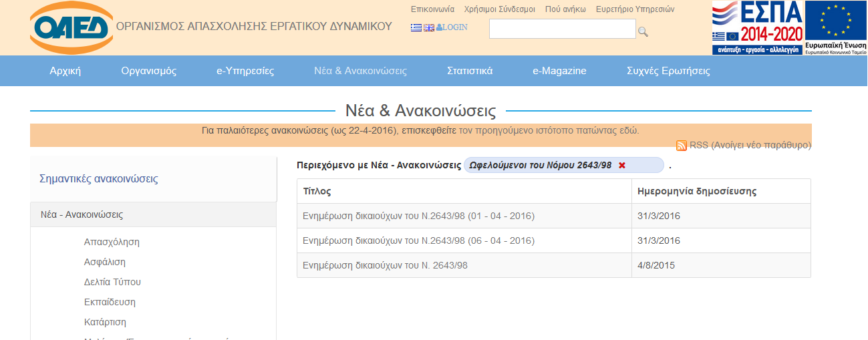Open announcement Ν.2643/98 (01 - 04 - 2016)
The height and width of the screenshot is (340, 868).
418,216
